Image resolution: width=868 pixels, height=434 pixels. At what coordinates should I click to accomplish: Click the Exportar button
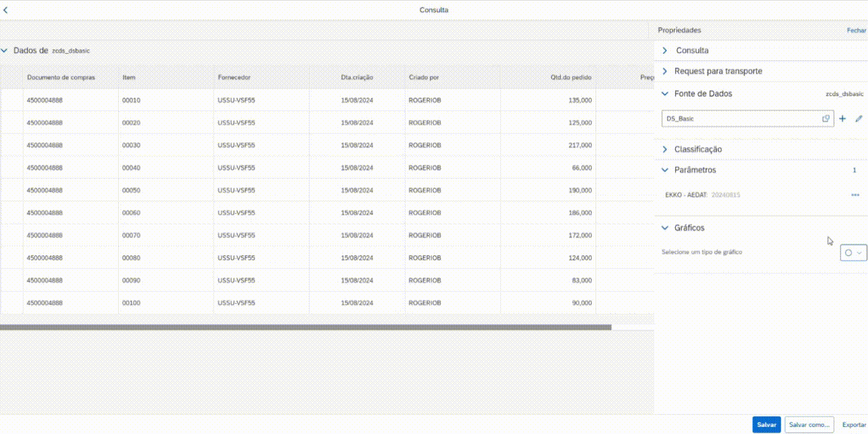[x=854, y=425]
